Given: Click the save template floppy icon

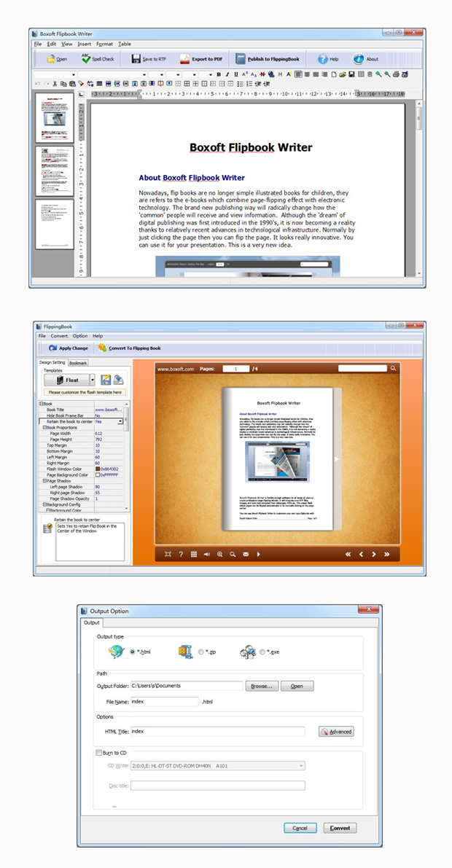Looking at the screenshot, I should click(106, 380).
